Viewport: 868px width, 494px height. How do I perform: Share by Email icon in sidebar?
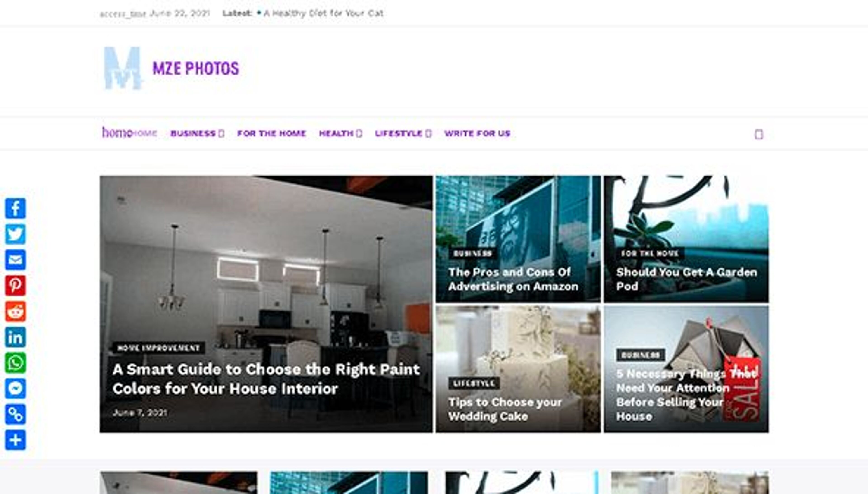point(15,260)
